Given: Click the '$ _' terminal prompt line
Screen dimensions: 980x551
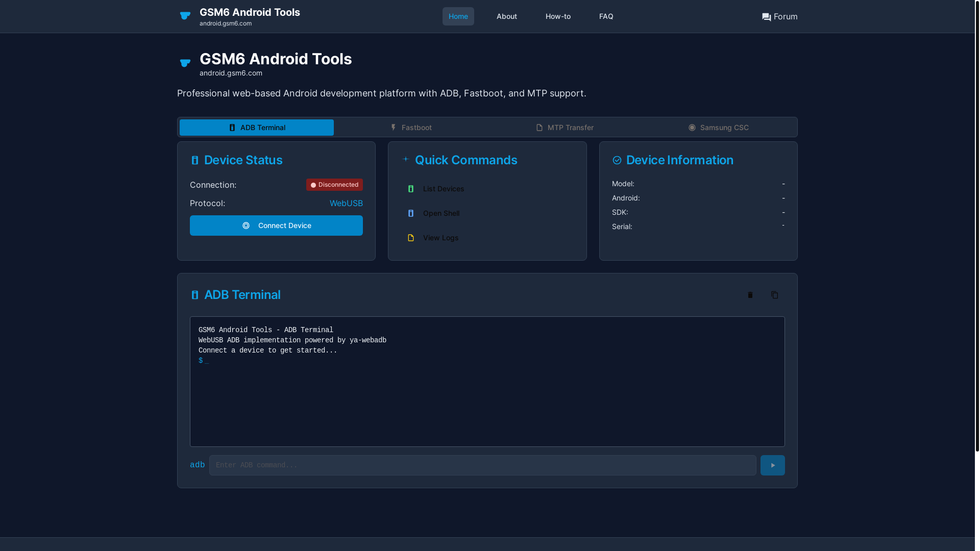Looking at the screenshot, I should [204, 361].
